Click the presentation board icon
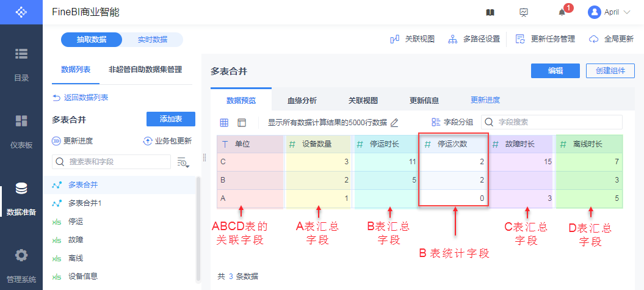The image size is (644, 290). pos(524,12)
